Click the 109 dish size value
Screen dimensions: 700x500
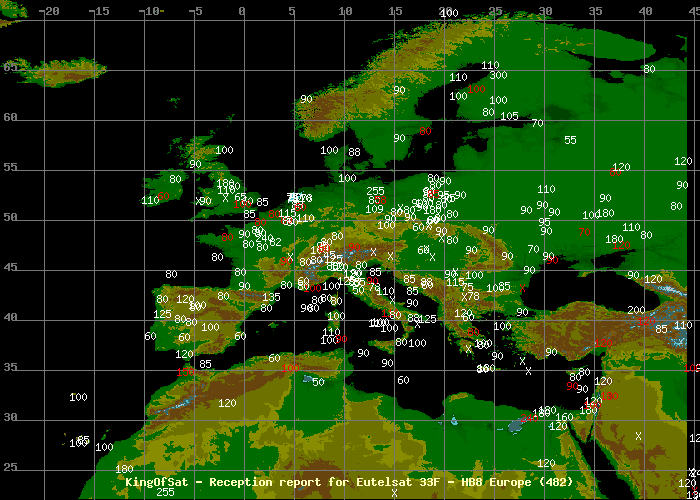(374, 209)
